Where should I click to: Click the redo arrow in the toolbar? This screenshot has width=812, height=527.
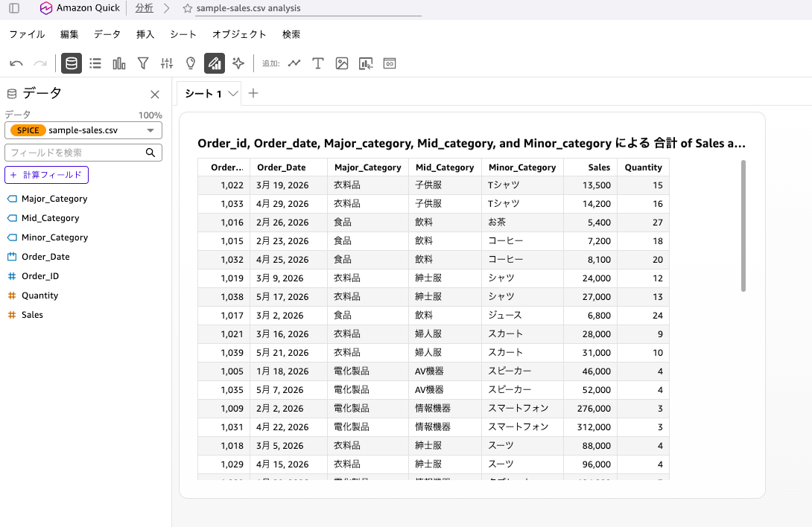click(40, 64)
